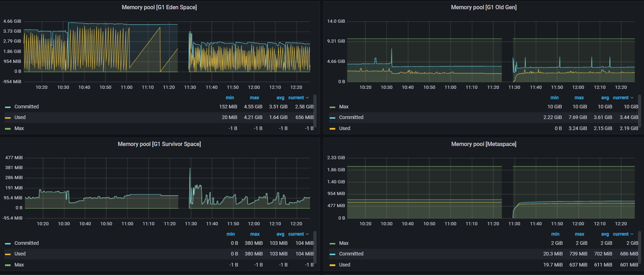Toggle Committed series in Eden Space legend
Screen dimensions: 644x275
27,107
